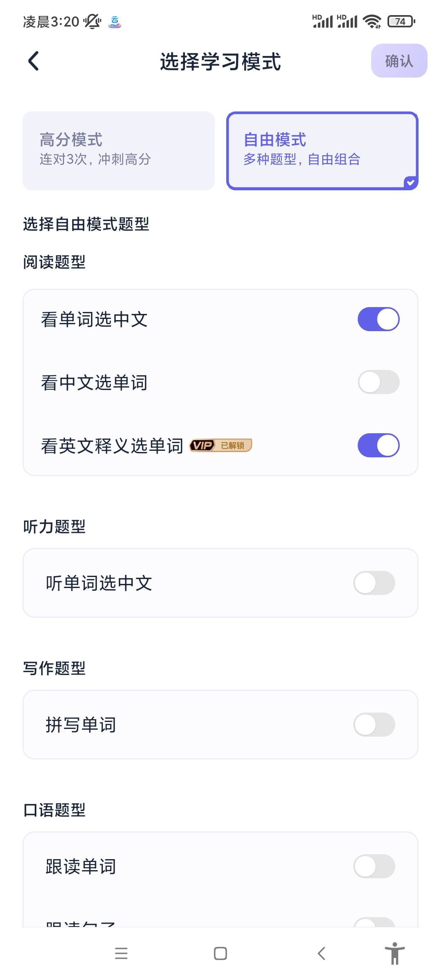
Task: Tap the selected checkmark on 自由模式
Action: 410,183
